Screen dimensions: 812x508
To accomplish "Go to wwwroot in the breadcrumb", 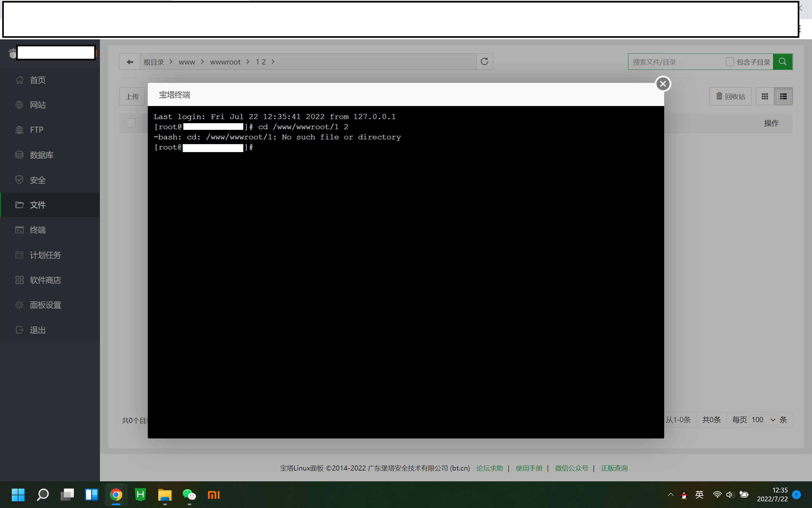I will coord(225,62).
